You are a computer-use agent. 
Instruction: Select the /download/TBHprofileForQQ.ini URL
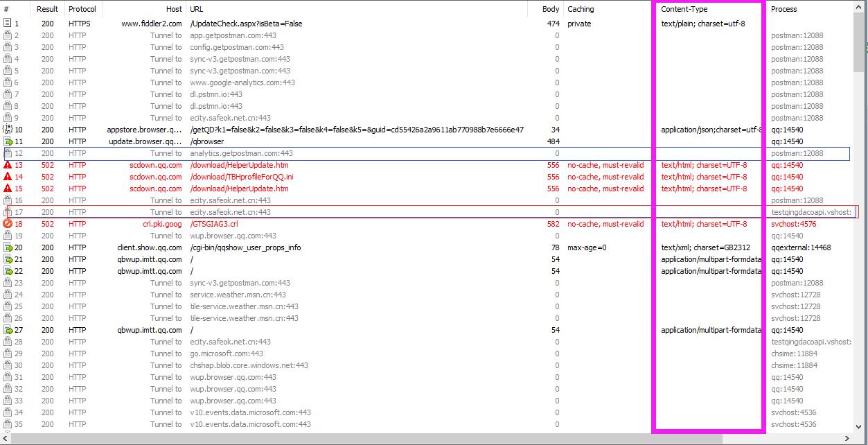241,177
